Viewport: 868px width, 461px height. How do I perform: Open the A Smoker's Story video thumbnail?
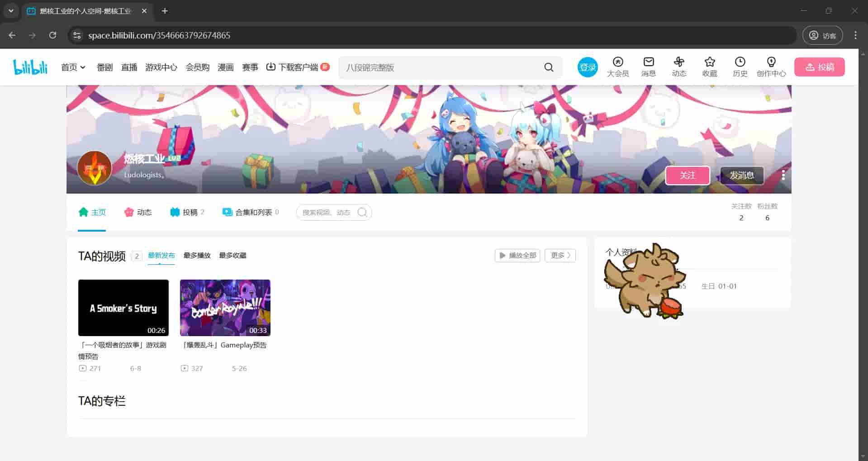[123, 308]
